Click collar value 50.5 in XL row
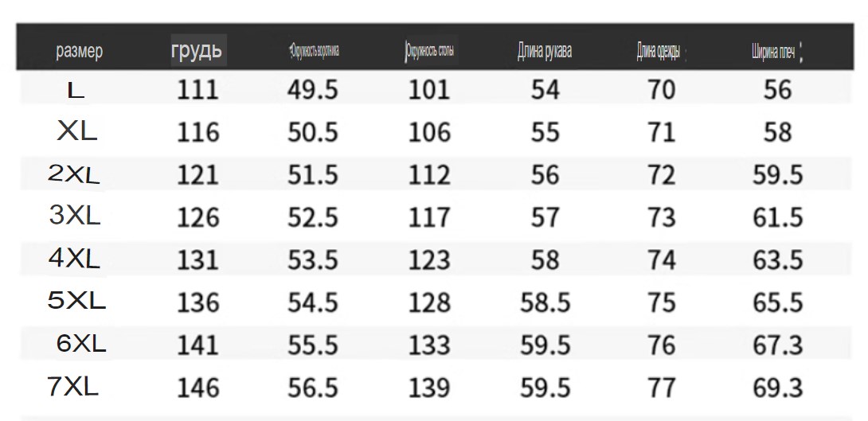The height and width of the screenshot is (421, 868). (313, 133)
